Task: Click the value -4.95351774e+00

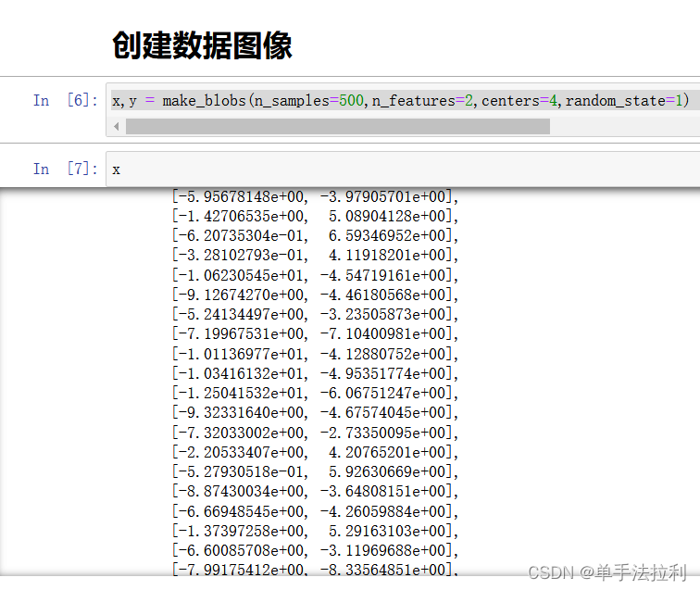Action: coord(383,373)
